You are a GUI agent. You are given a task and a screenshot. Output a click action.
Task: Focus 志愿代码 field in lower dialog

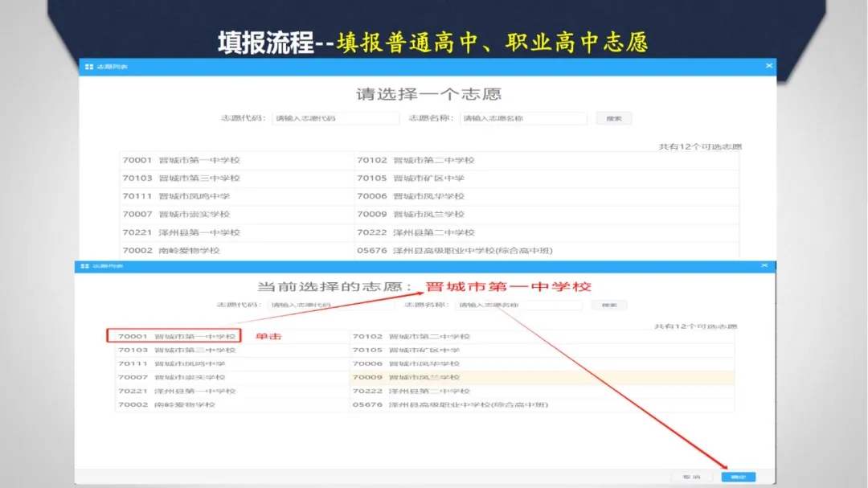(x=330, y=306)
